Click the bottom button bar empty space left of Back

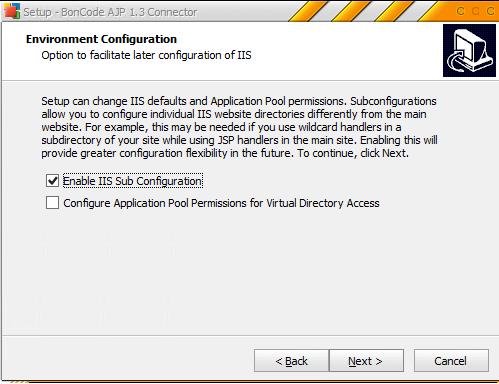127,360
